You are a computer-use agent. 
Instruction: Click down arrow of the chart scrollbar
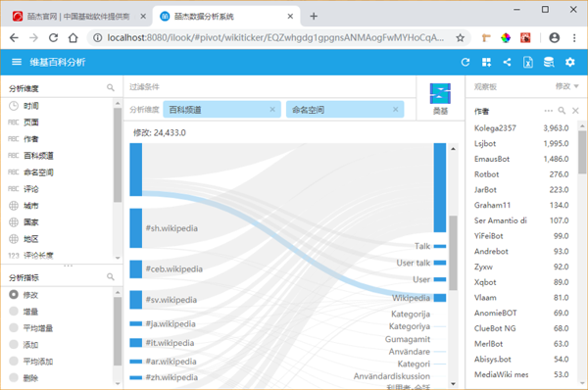click(x=453, y=383)
